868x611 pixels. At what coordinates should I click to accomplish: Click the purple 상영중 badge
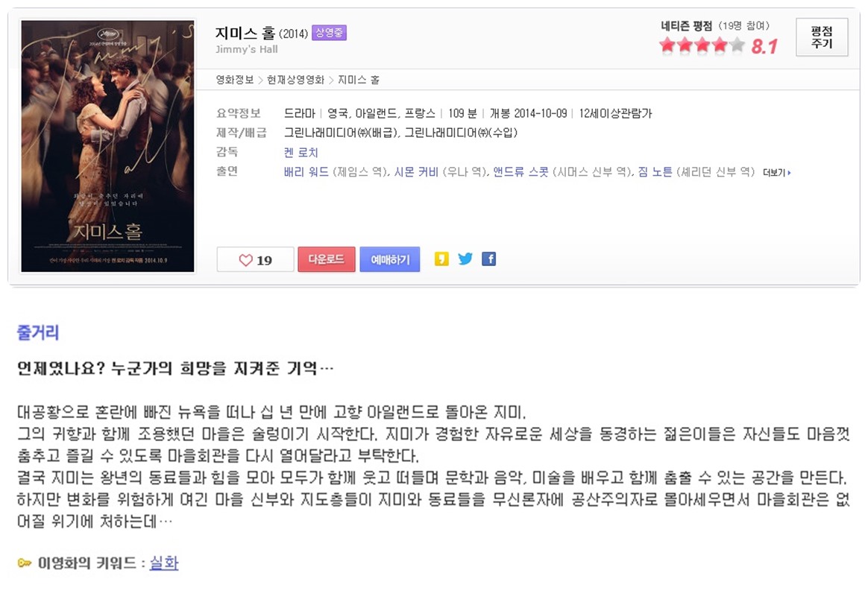point(329,33)
